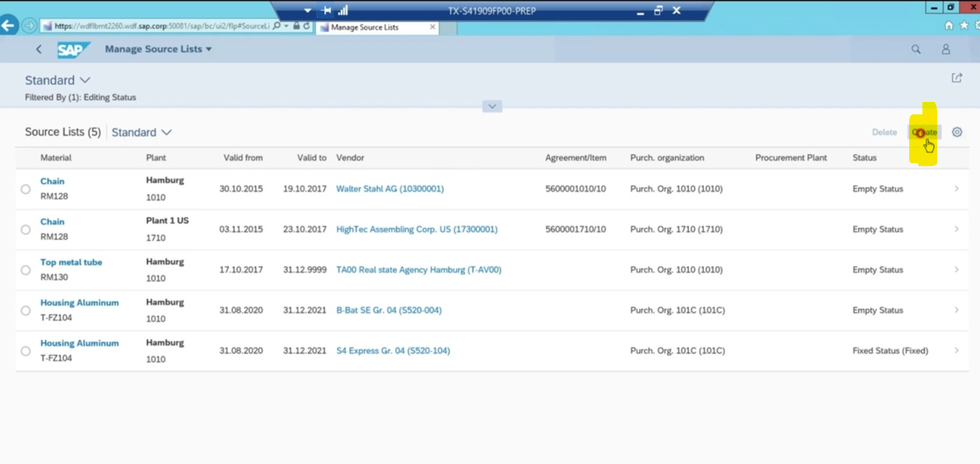Click the address bar search magnifier icon
Viewport: 980px width, 464px height.
pyautogui.click(x=277, y=26)
